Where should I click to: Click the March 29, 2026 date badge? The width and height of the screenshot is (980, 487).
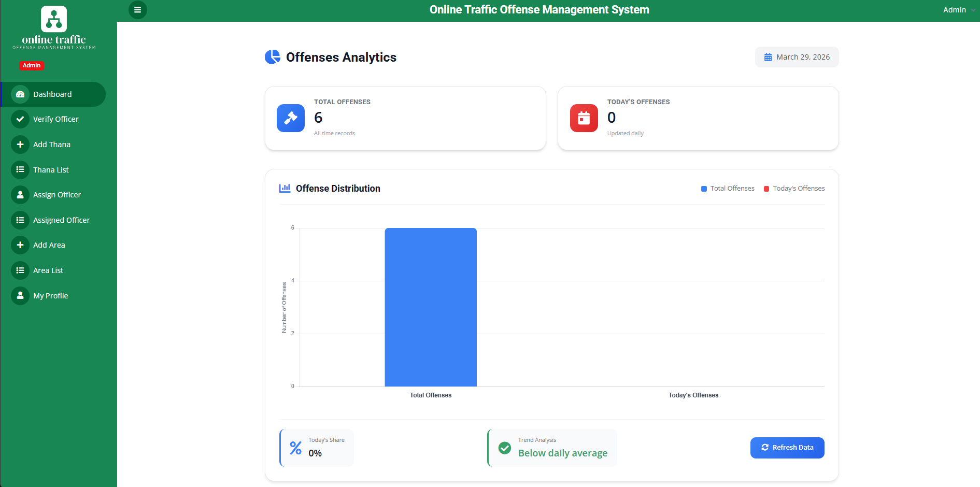click(797, 57)
